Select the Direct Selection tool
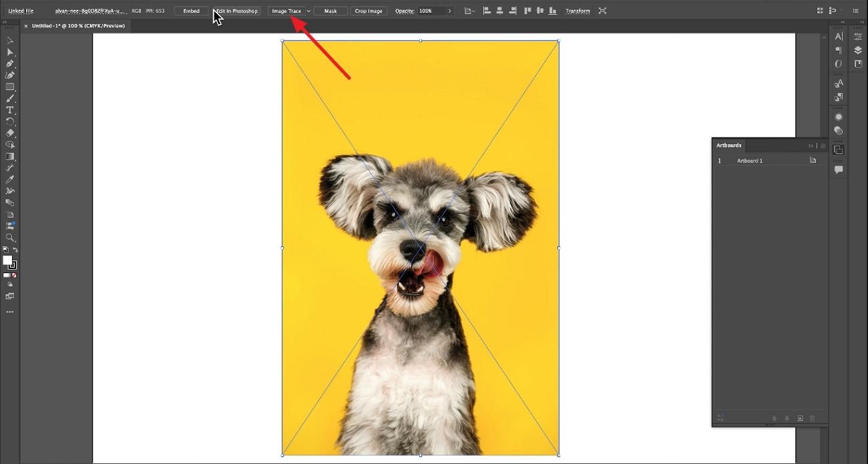 (9, 52)
